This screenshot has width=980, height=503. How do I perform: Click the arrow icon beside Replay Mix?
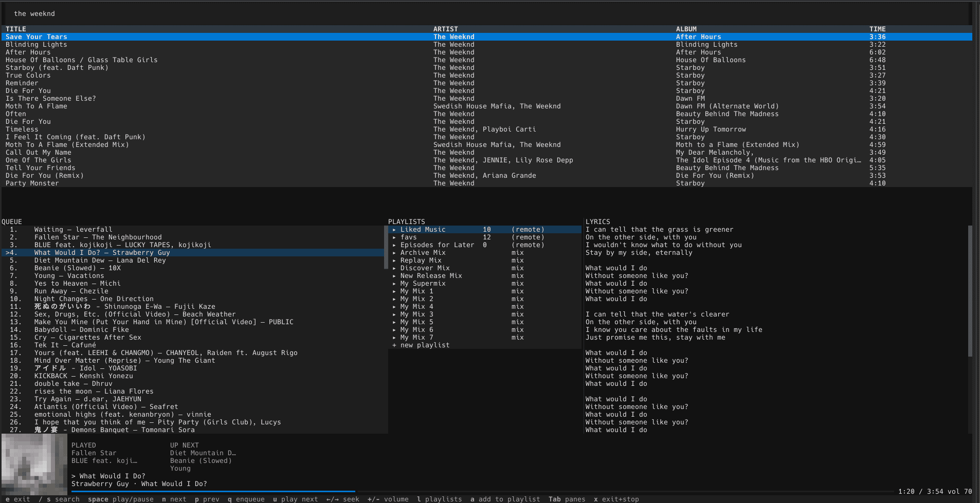[x=394, y=260]
